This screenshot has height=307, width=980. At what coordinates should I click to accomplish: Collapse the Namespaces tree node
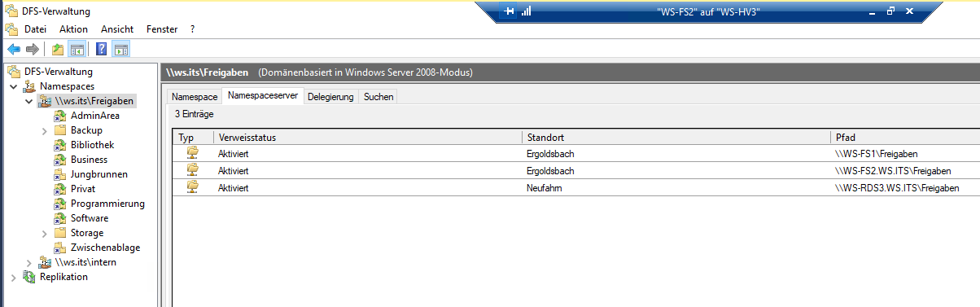click(14, 86)
